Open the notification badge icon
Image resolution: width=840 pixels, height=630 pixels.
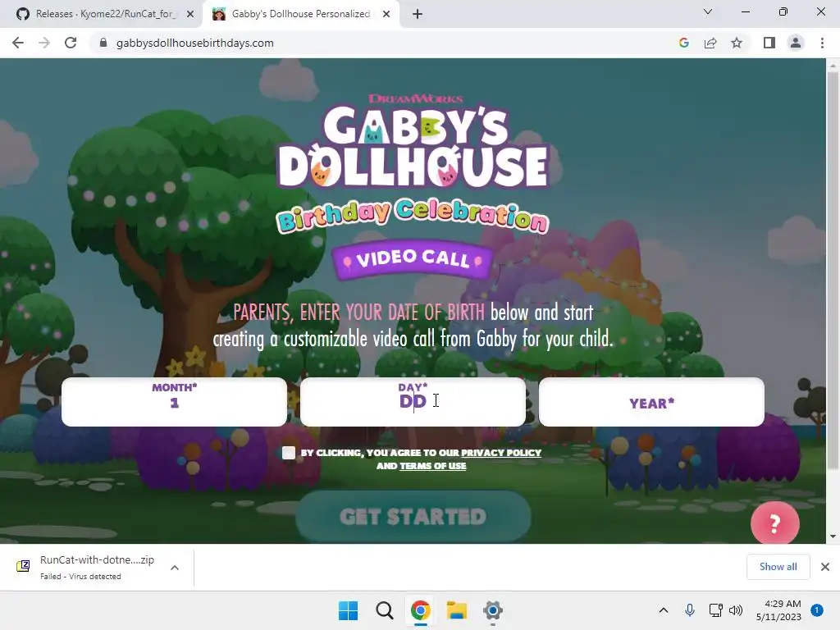pyautogui.click(x=817, y=610)
